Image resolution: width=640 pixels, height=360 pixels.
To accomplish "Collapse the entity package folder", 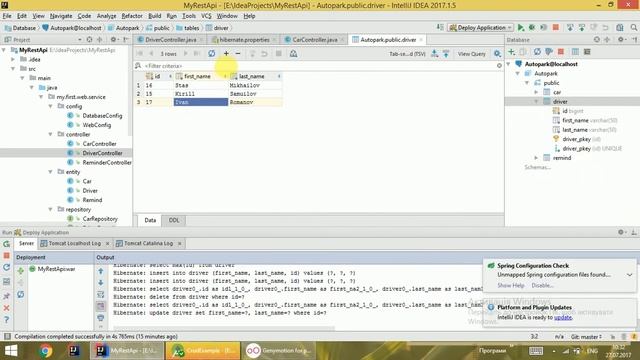I will pyautogui.click(x=51, y=172).
